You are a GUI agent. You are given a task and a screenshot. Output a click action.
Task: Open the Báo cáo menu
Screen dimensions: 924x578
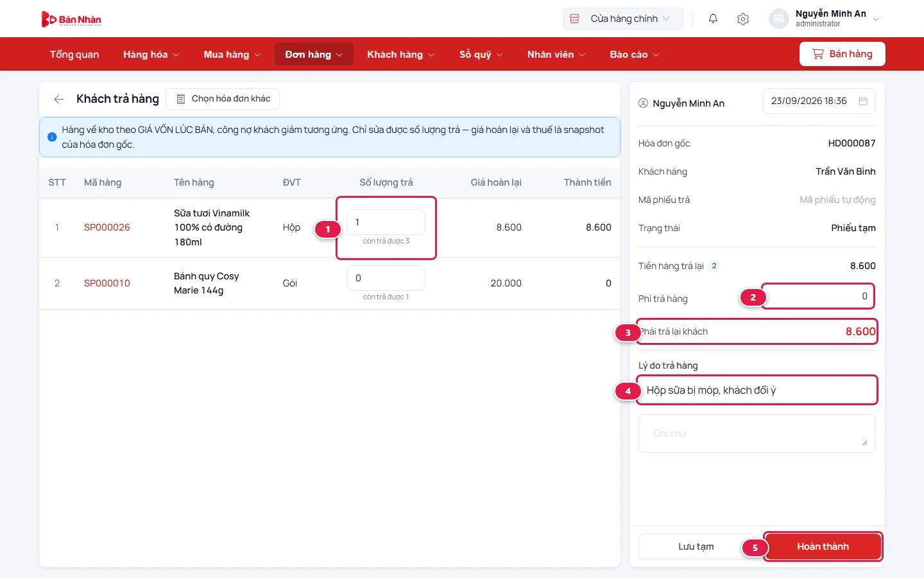[x=635, y=55]
